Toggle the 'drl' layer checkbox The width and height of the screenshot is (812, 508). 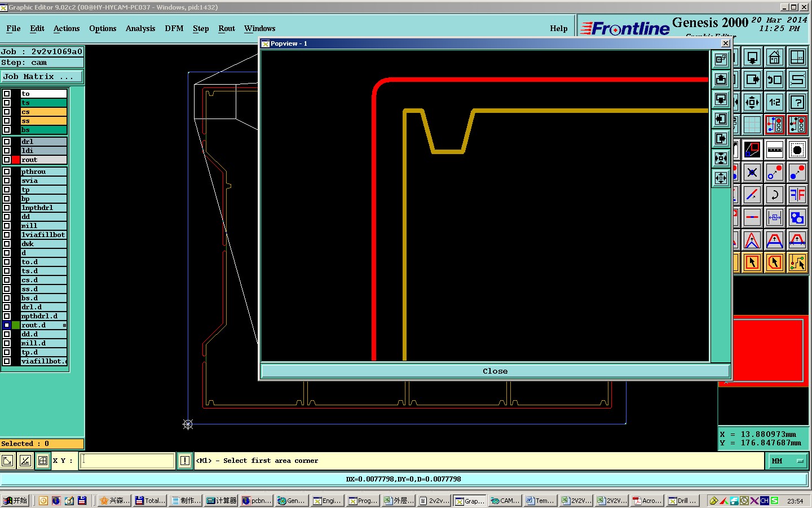coord(7,142)
